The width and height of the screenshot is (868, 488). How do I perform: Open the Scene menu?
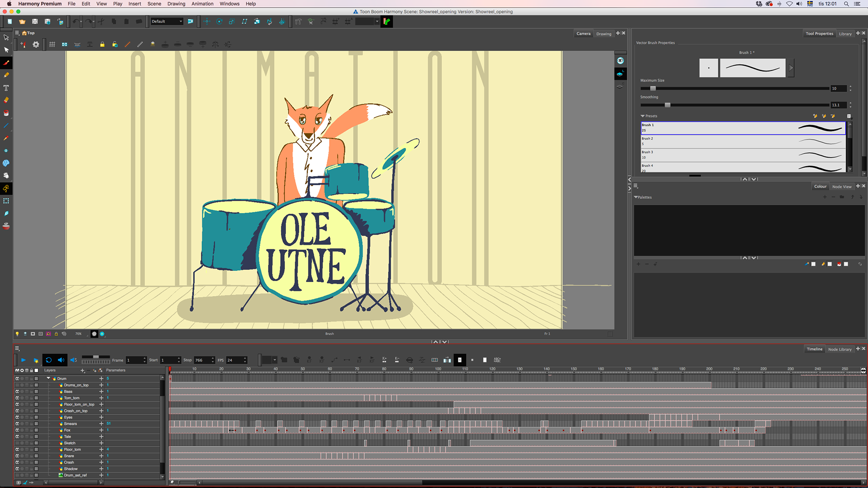point(154,4)
